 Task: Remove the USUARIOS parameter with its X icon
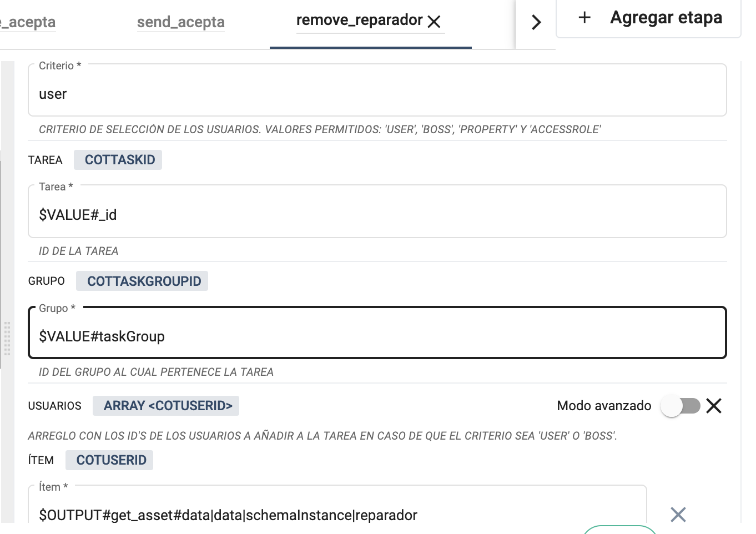714,406
